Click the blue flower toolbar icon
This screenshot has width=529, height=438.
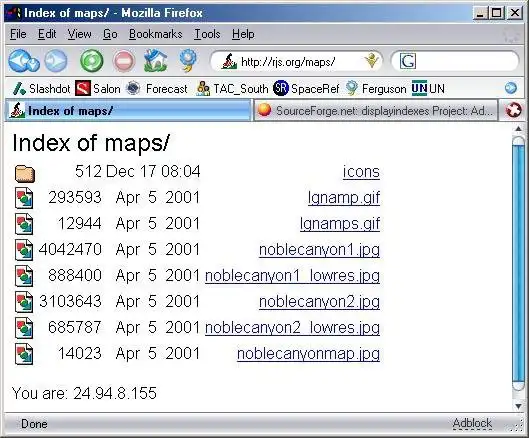click(x=188, y=61)
